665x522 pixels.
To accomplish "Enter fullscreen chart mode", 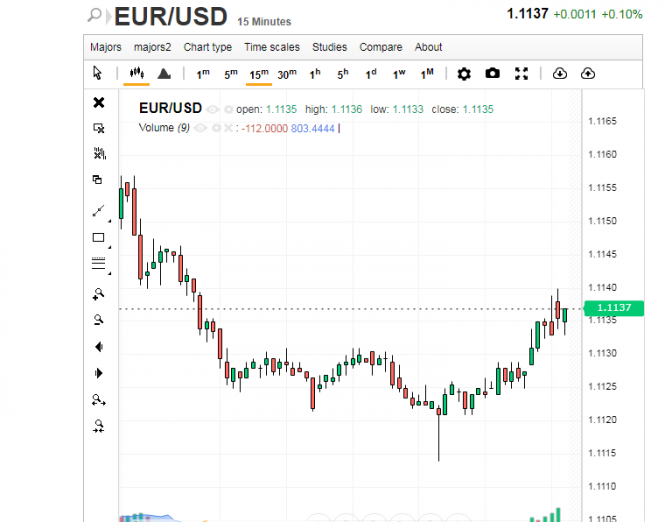I will pyautogui.click(x=521, y=74).
